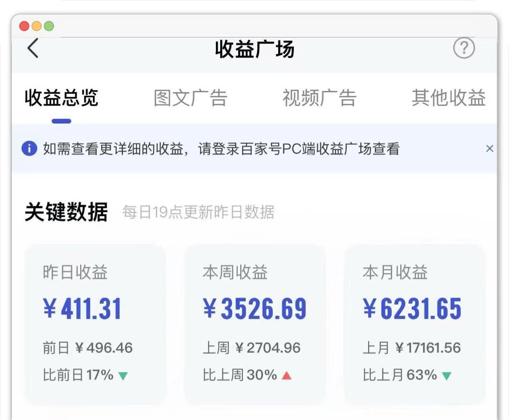
Task: Open help via the question mark icon
Action: 464,48
